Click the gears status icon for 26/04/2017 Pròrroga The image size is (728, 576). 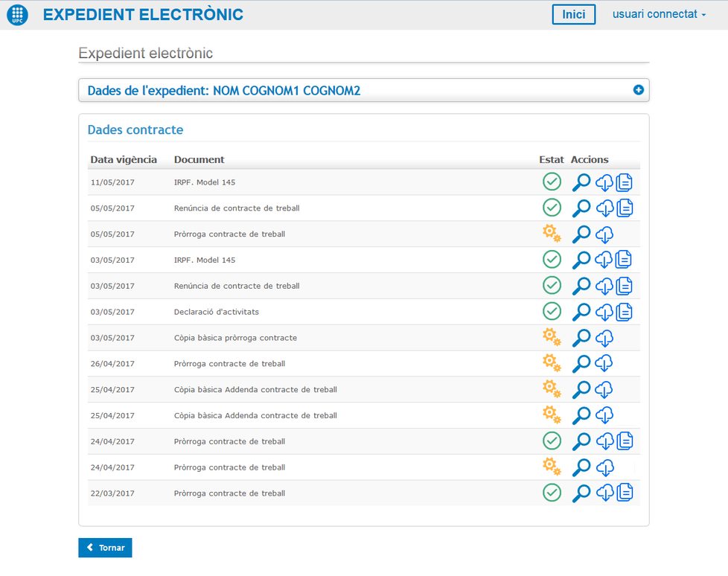pos(552,363)
